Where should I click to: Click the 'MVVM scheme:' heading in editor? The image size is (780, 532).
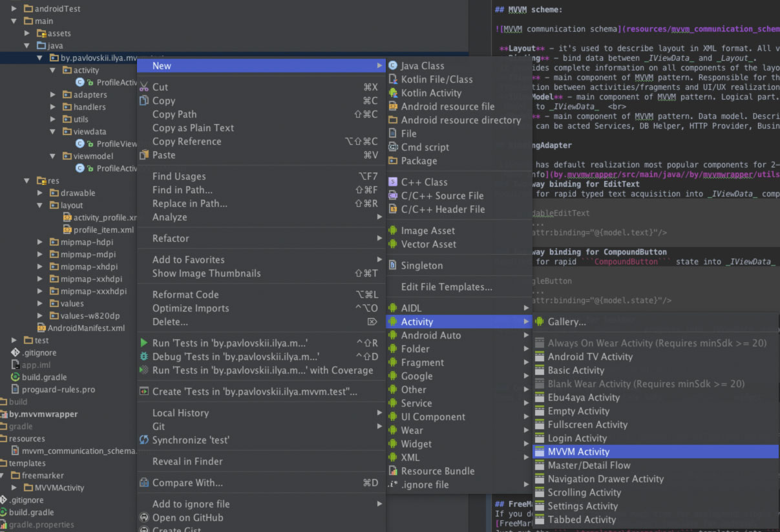pos(534,10)
